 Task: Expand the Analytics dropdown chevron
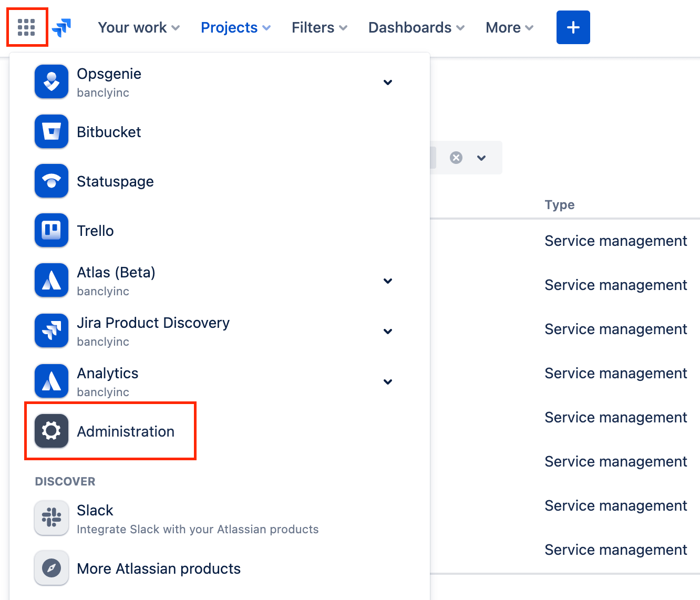tap(388, 382)
